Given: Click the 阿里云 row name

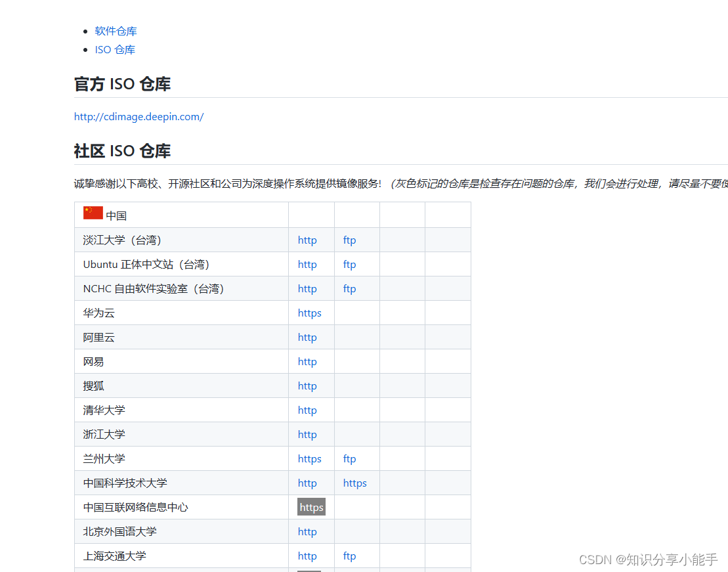Looking at the screenshot, I should tap(99, 338).
